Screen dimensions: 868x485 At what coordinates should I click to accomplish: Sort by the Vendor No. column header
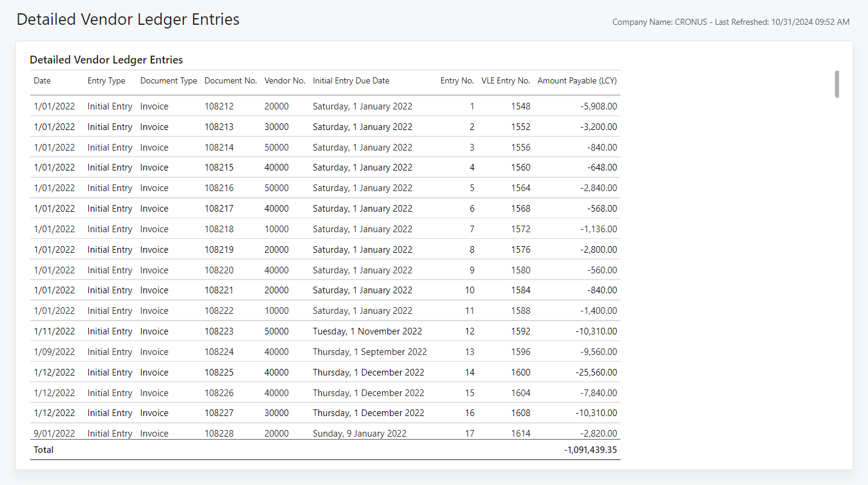click(x=284, y=80)
